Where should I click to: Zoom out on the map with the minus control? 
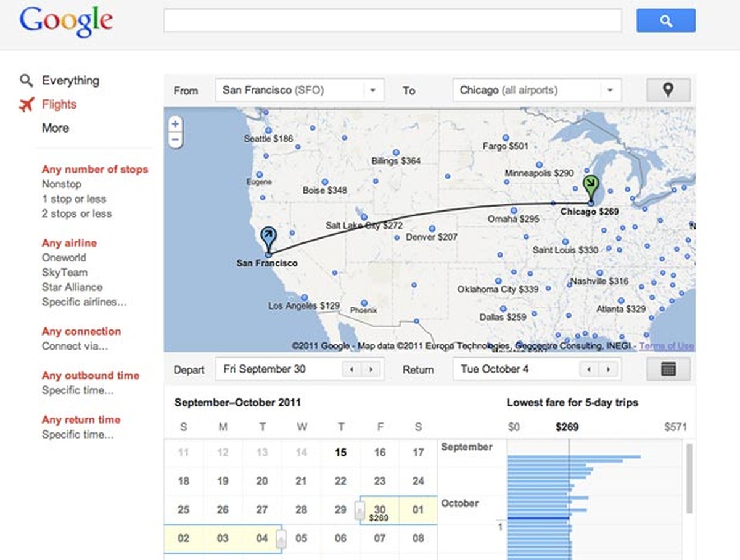[175, 139]
